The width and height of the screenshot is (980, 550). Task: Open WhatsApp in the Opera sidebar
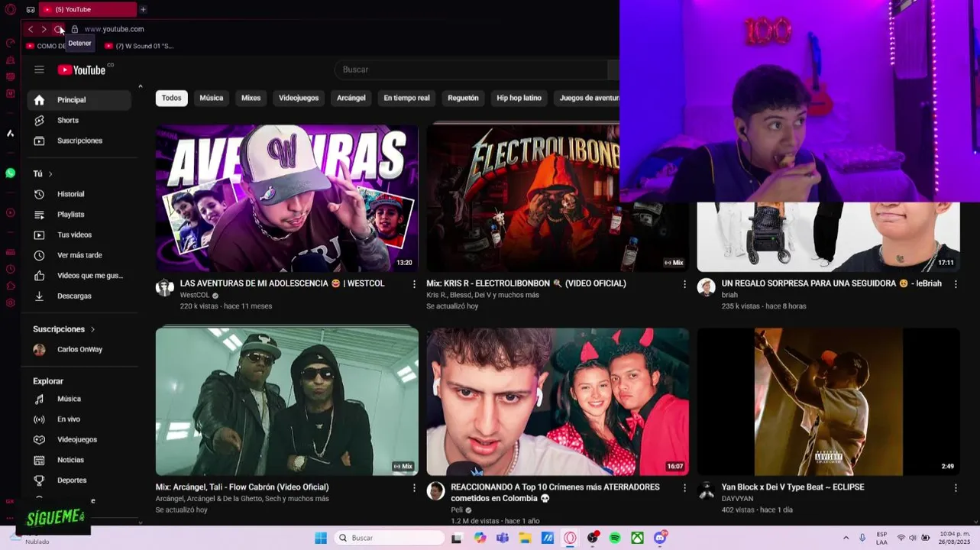pyautogui.click(x=10, y=173)
